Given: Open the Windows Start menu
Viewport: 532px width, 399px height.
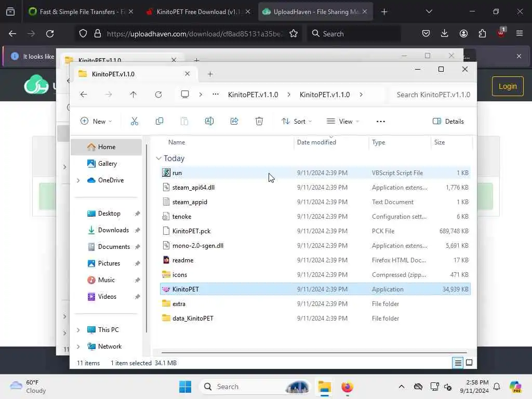Looking at the screenshot, I should point(185,387).
